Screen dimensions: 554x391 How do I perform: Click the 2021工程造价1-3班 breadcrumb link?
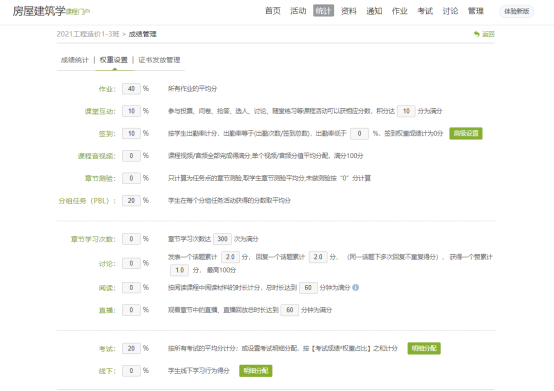tap(88, 34)
